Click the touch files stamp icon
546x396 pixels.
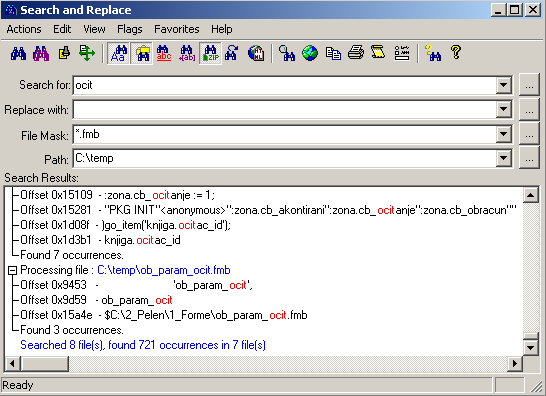coord(64,54)
